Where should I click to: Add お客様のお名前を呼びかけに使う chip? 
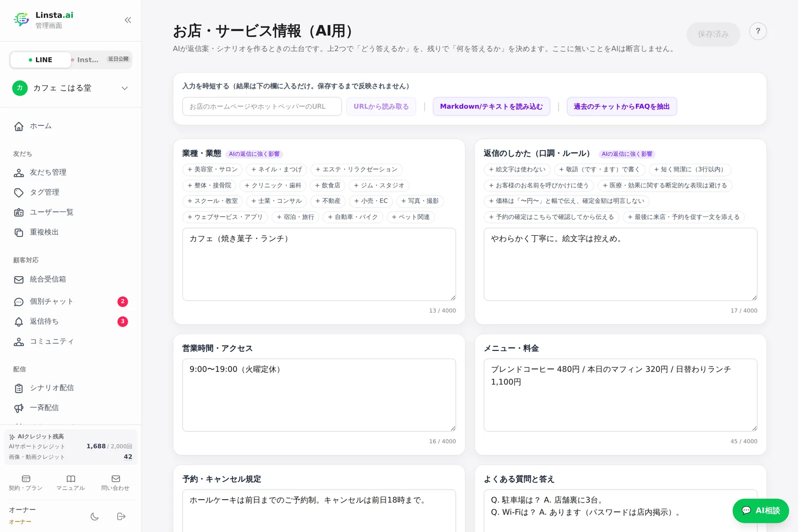[x=539, y=185]
